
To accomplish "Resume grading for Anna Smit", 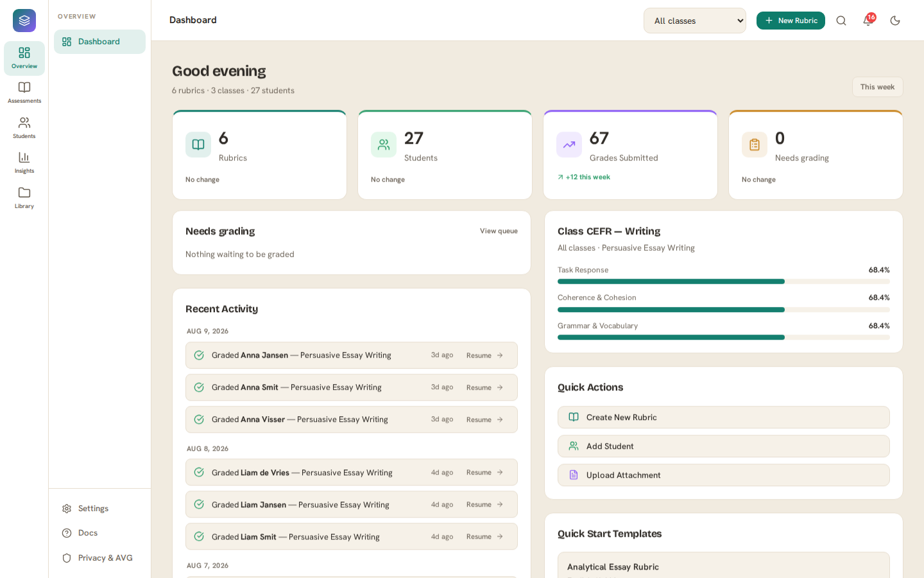I will pyautogui.click(x=484, y=387).
